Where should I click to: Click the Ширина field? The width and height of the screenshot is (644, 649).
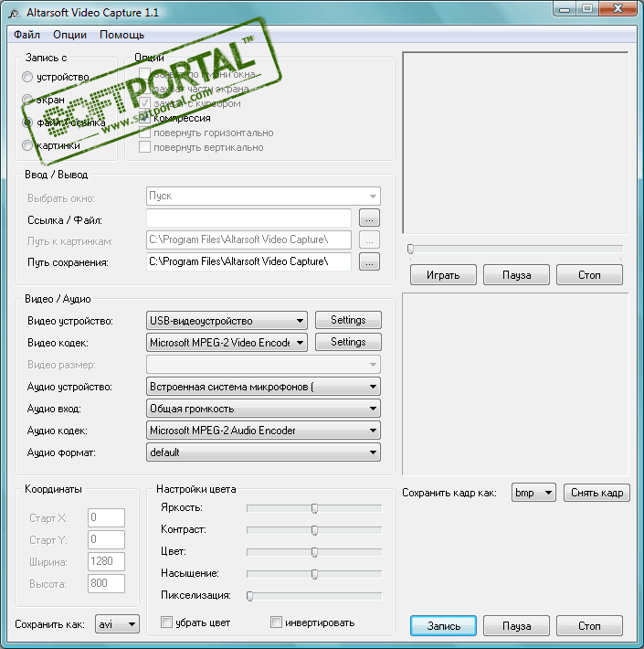[106, 561]
